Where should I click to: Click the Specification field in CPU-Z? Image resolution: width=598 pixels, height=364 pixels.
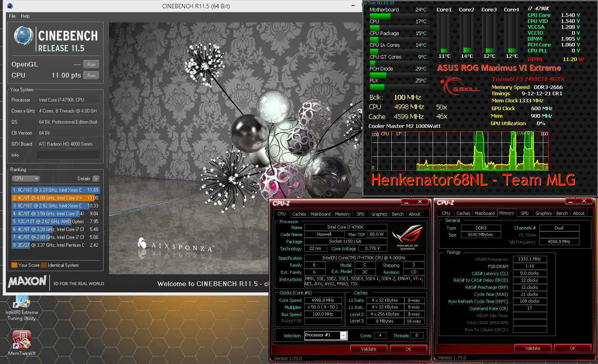(x=364, y=258)
